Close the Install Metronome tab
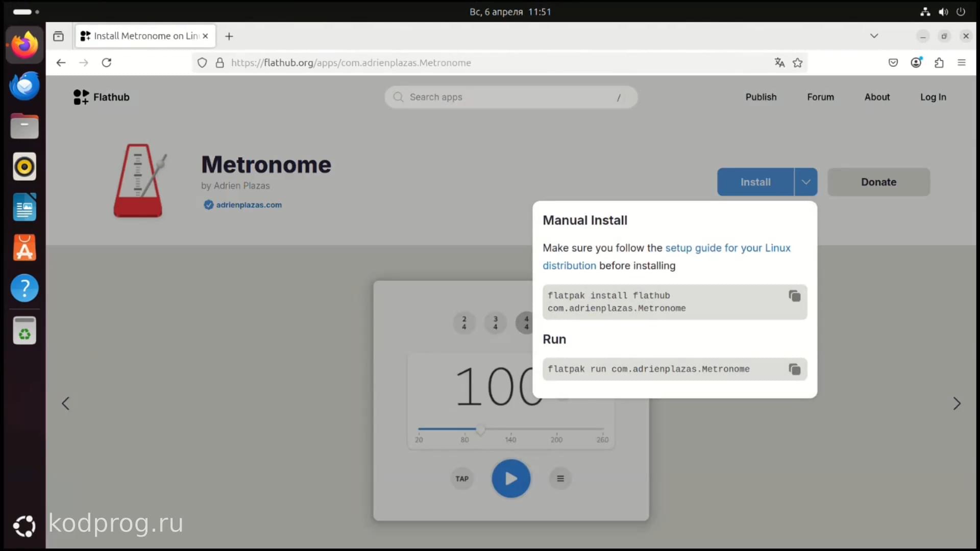This screenshot has height=551, width=980. pyautogui.click(x=205, y=36)
